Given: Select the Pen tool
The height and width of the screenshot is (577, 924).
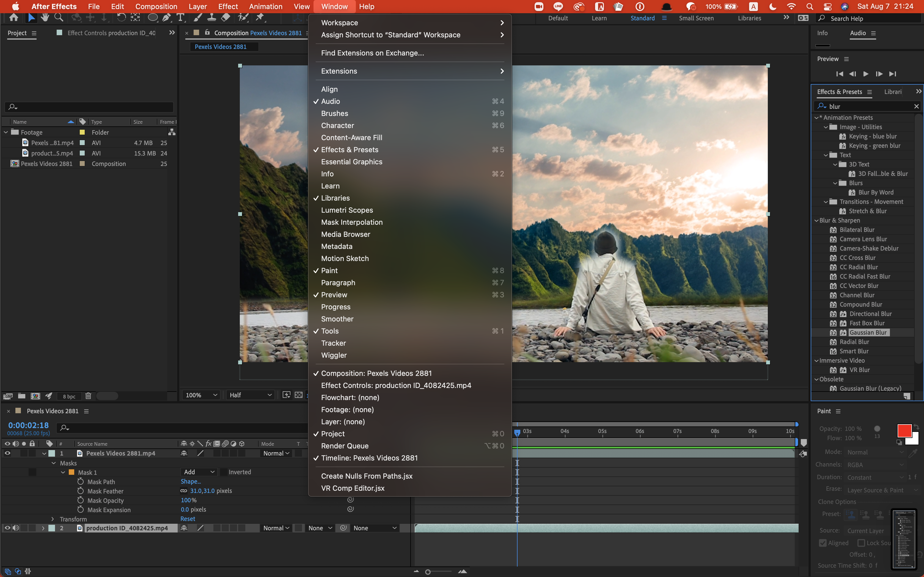Looking at the screenshot, I should (x=166, y=17).
